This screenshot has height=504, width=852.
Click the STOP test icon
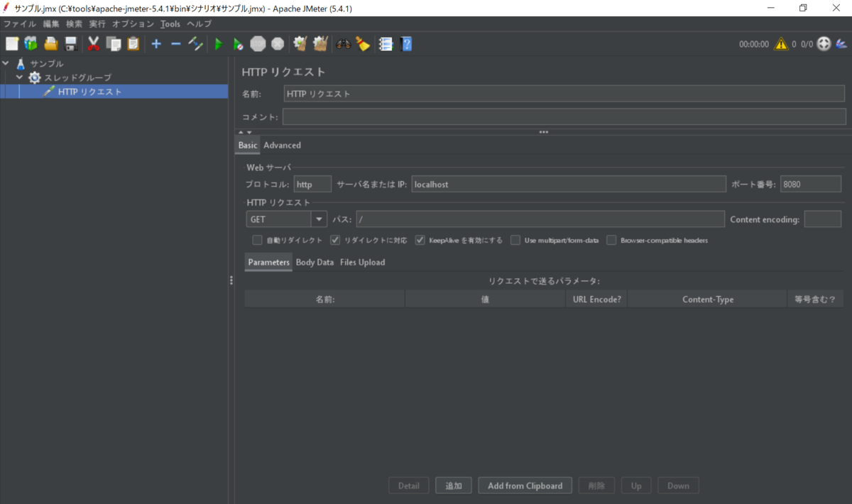(x=258, y=43)
